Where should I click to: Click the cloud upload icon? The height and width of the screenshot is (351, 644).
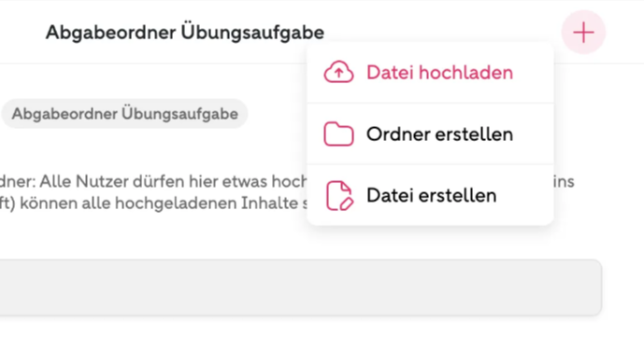pyautogui.click(x=338, y=72)
